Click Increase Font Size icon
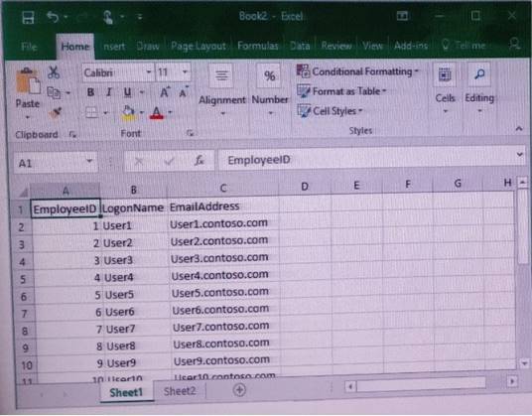This screenshot has height=416, width=532. pyautogui.click(x=165, y=92)
